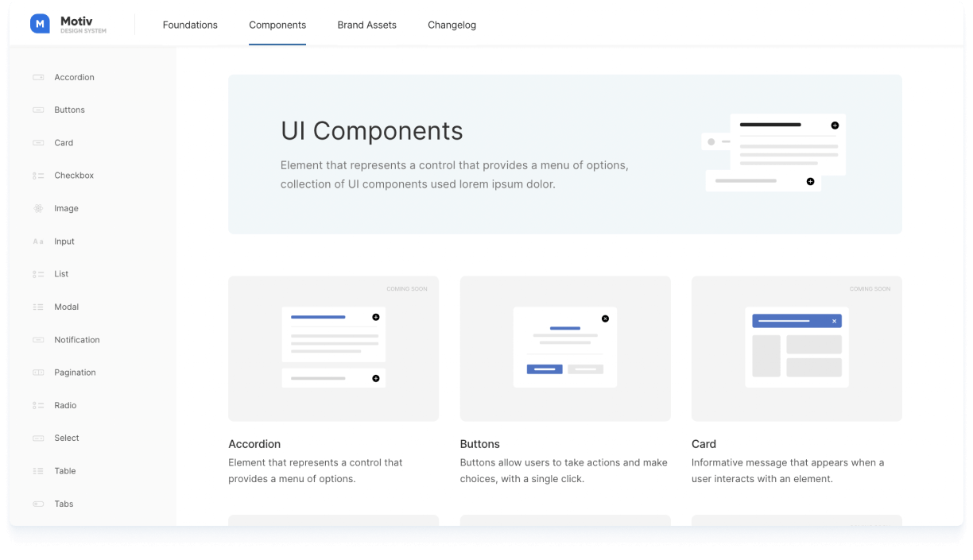Click the Pagination sidebar icon

38,373
